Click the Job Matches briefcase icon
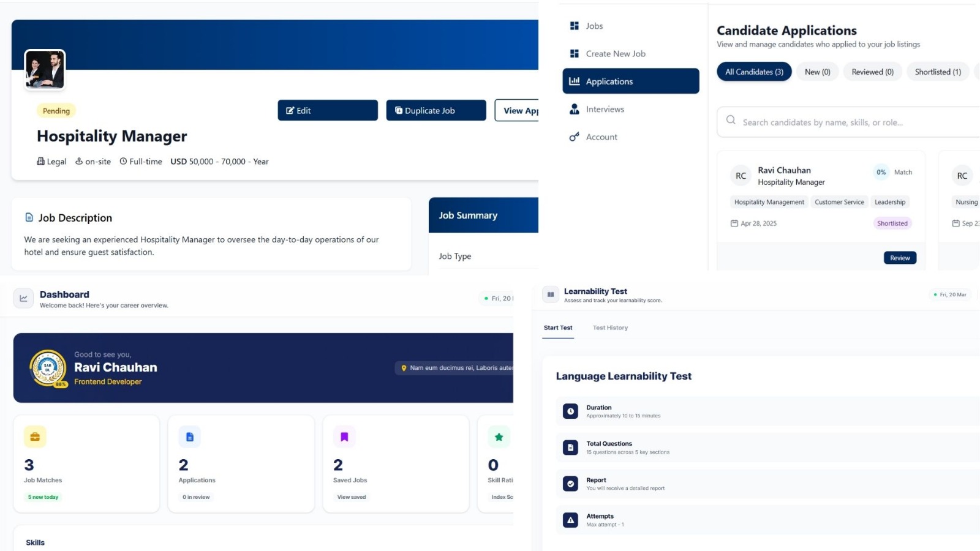Screen dimensions: 980x551 (35, 437)
